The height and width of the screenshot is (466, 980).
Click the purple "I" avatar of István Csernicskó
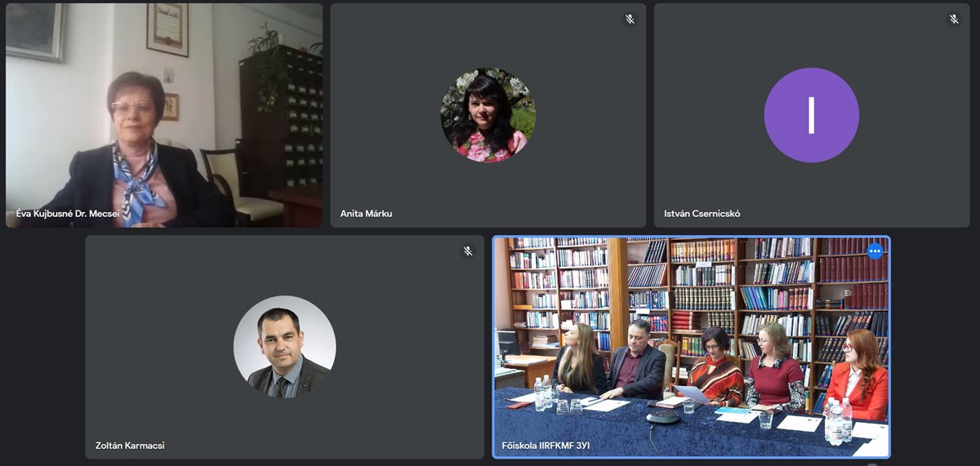coord(812,115)
